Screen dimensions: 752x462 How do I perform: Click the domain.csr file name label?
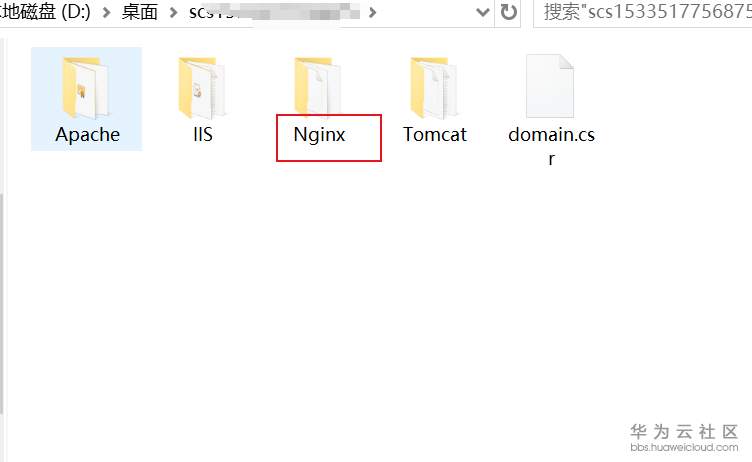[552, 146]
